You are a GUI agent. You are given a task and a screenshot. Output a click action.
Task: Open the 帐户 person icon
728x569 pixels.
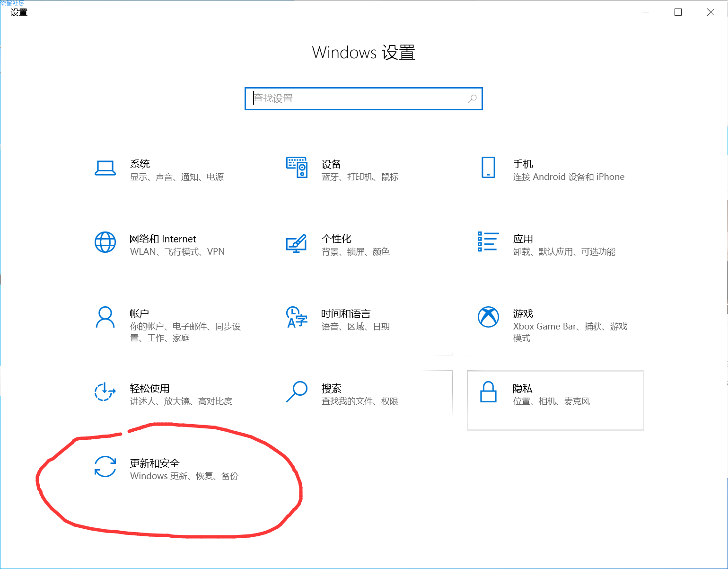click(105, 317)
